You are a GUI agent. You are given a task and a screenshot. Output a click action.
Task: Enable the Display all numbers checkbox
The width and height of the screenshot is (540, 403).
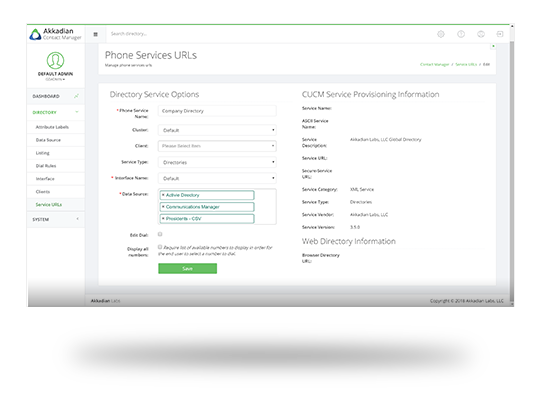pos(160,247)
